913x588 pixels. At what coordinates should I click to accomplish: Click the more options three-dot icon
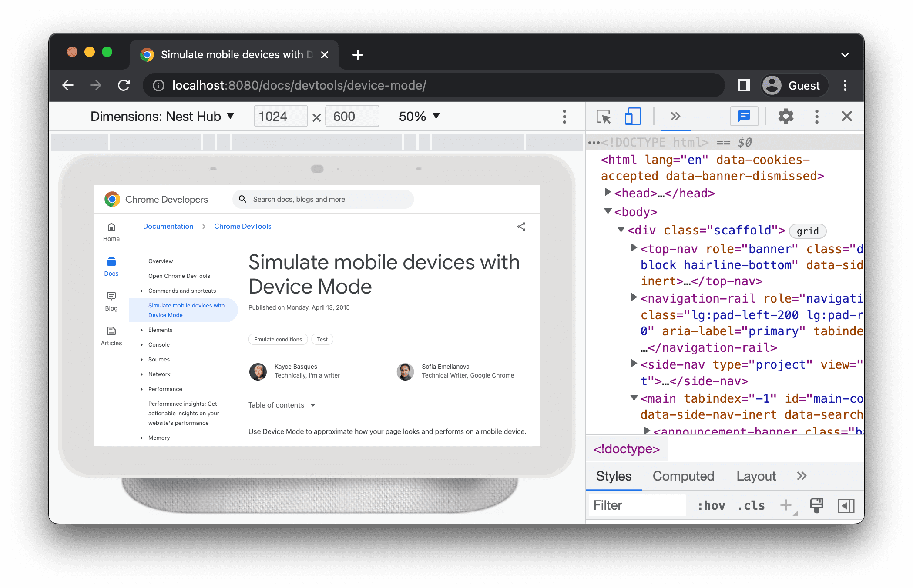pyautogui.click(x=564, y=117)
